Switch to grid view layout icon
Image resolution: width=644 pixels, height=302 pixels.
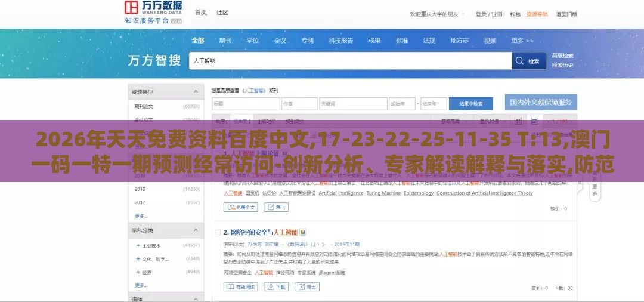(x=518, y=121)
